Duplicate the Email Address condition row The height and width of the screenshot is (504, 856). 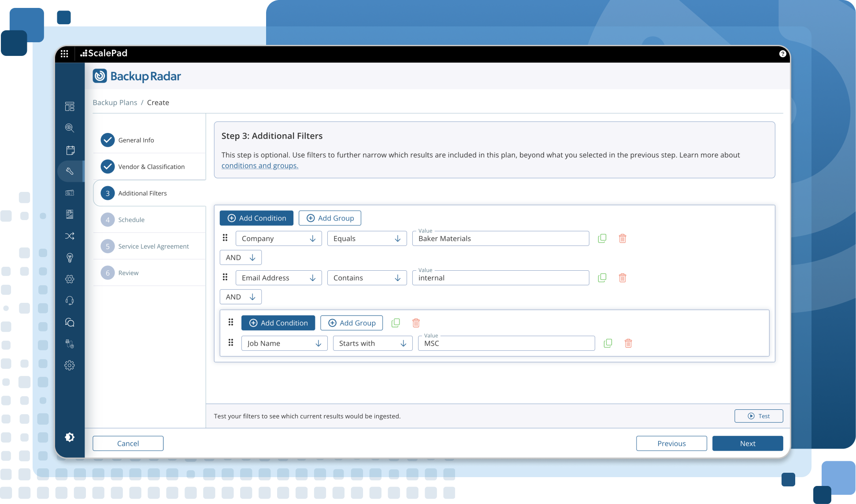[x=602, y=278]
